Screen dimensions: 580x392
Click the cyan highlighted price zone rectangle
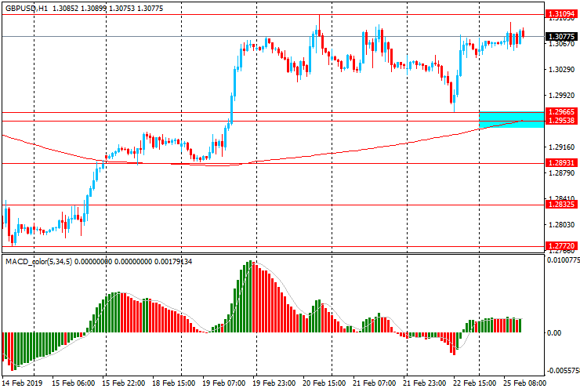coord(512,119)
